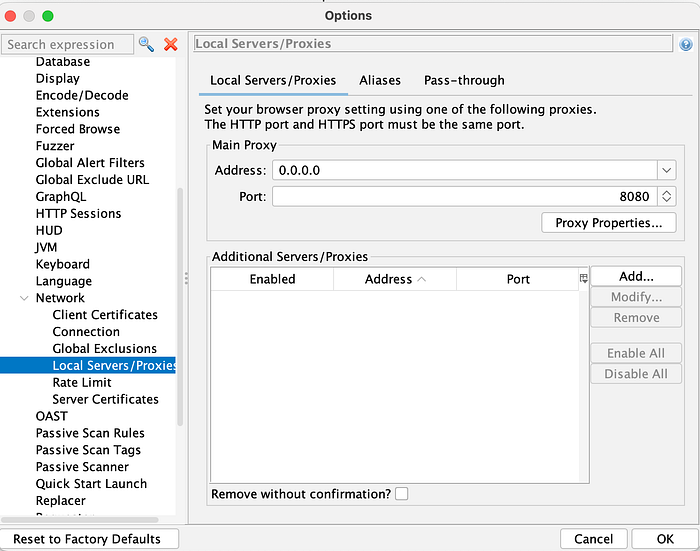Select Database in options tree

(x=63, y=62)
